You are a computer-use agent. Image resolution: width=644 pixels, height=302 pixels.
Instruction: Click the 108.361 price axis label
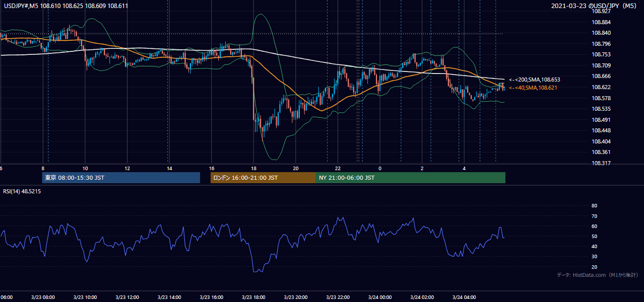point(601,152)
